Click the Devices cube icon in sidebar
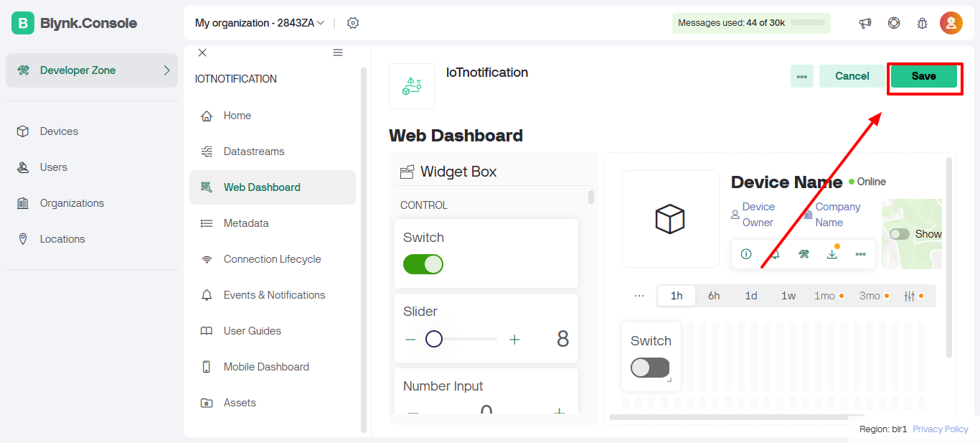The height and width of the screenshot is (443, 980). point(23,131)
